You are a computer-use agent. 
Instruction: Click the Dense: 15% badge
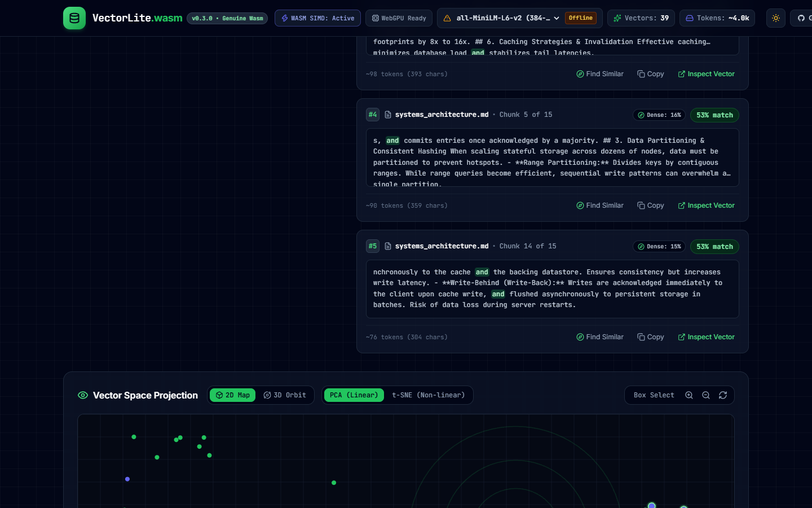coord(659,247)
